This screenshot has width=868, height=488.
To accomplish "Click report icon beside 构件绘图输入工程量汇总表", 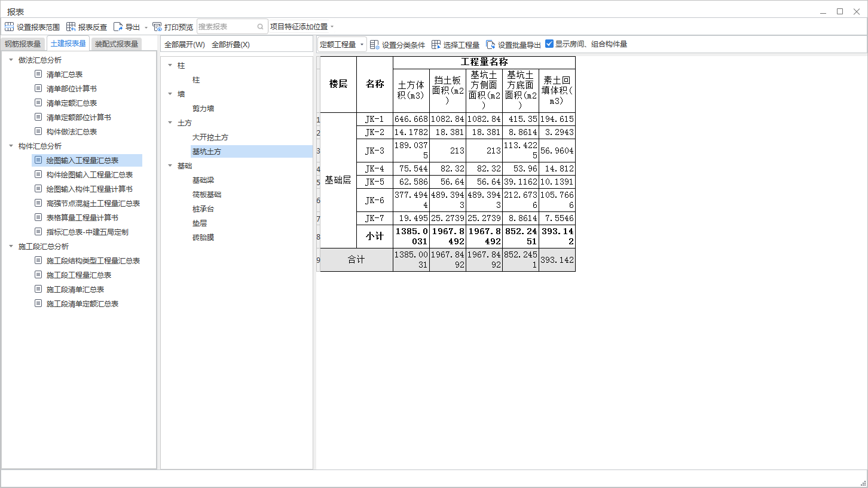I will [x=38, y=174].
